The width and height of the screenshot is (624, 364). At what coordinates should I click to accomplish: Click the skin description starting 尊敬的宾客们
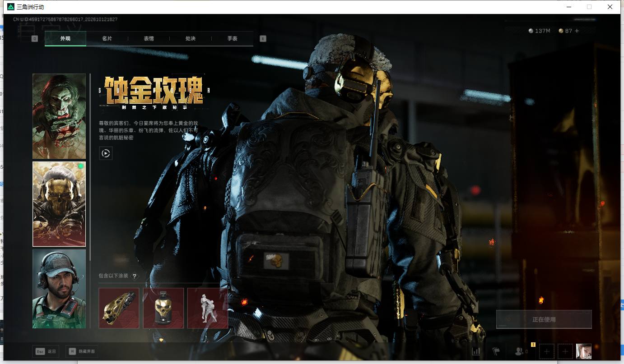pyautogui.click(x=149, y=130)
